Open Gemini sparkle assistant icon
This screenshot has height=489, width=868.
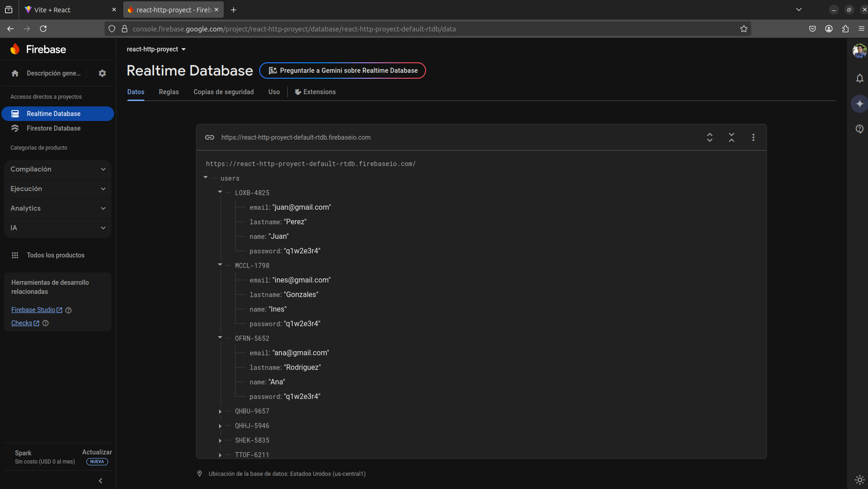[859, 104]
